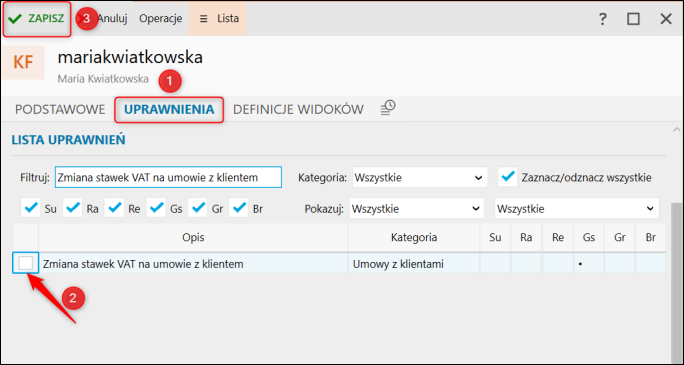Click the Maria Kwiatkowska name subtitle
Image resolution: width=684 pixels, height=365 pixels.
pos(103,79)
